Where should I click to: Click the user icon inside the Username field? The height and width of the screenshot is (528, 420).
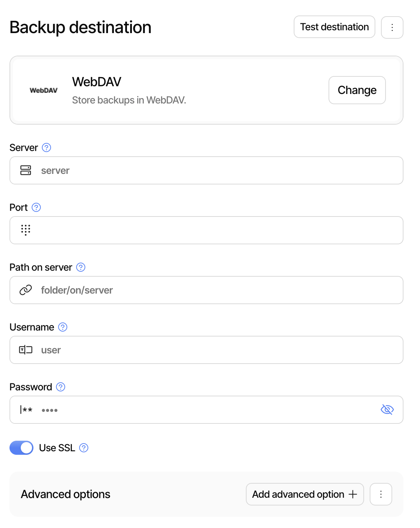pos(25,350)
